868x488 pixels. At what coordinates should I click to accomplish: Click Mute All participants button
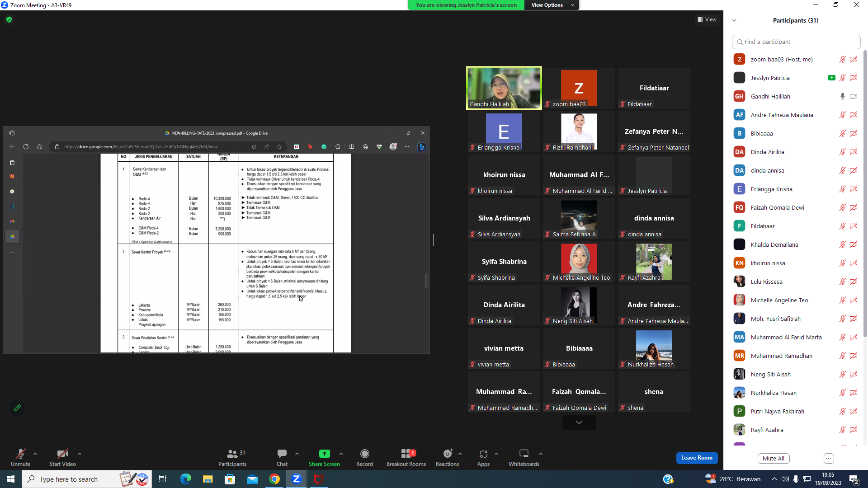click(x=774, y=458)
